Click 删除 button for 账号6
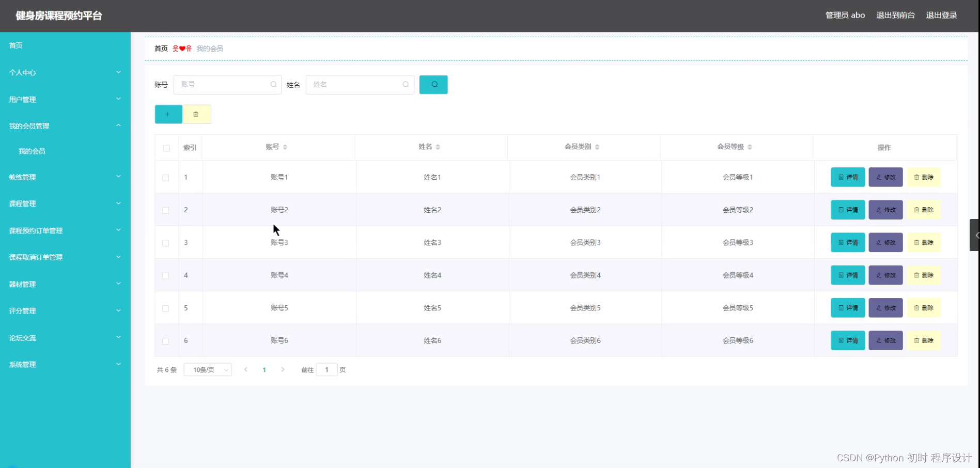 coord(924,340)
